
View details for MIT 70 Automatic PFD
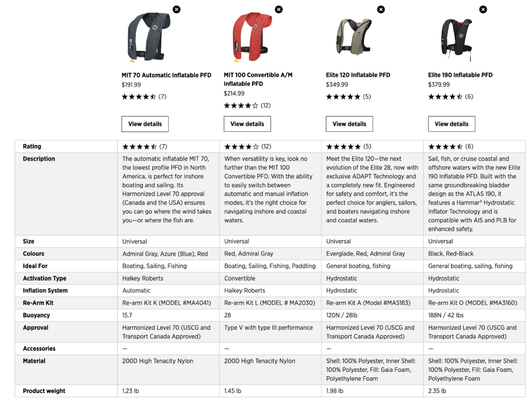[145, 124]
